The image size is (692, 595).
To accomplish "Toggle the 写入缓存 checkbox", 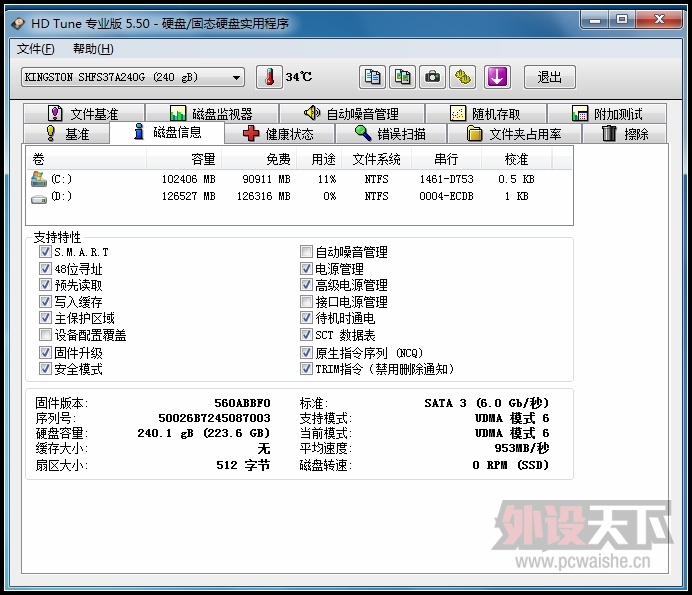I will point(45,301).
